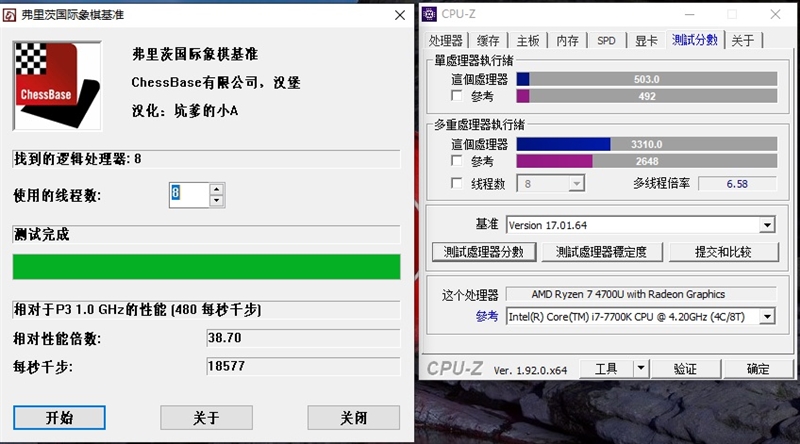Switch to the 缓存 tab

[x=488, y=41]
